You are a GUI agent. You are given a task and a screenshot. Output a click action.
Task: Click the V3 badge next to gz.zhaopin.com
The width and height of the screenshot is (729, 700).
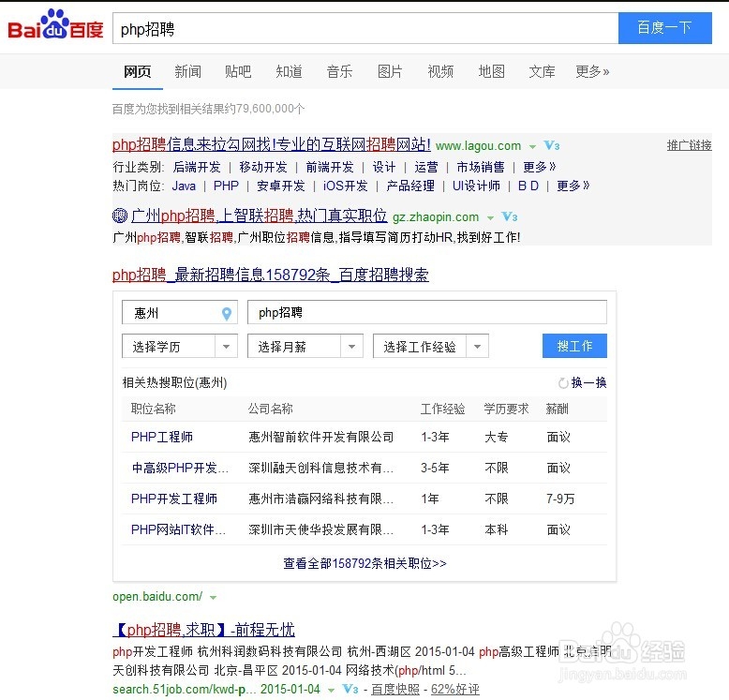(509, 216)
